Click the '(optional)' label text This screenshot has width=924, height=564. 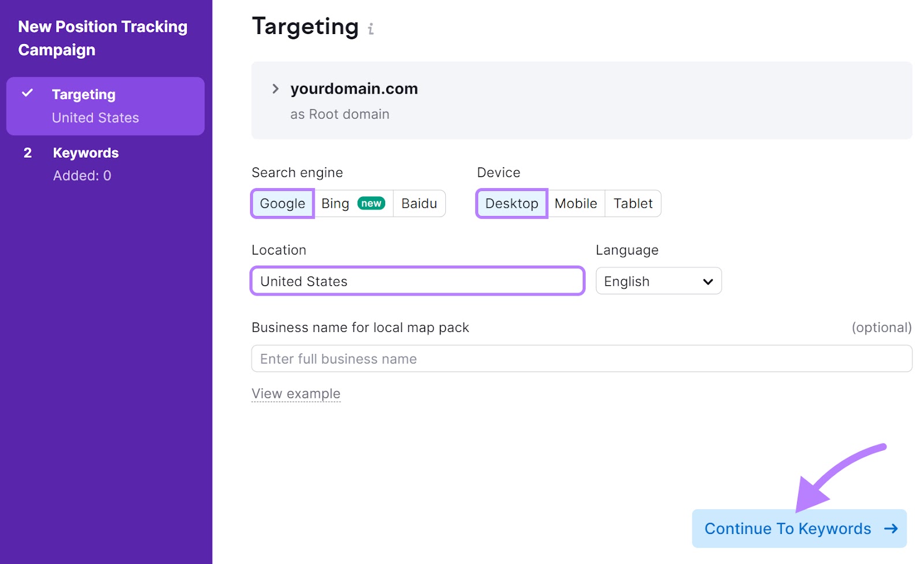[x=881, y=327]
